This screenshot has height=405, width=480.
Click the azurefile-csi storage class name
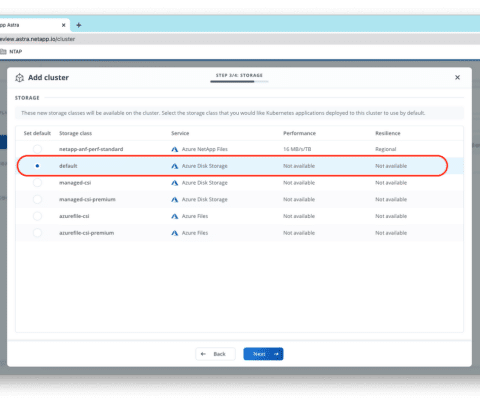pyautogui.click(x=74, y=216)
